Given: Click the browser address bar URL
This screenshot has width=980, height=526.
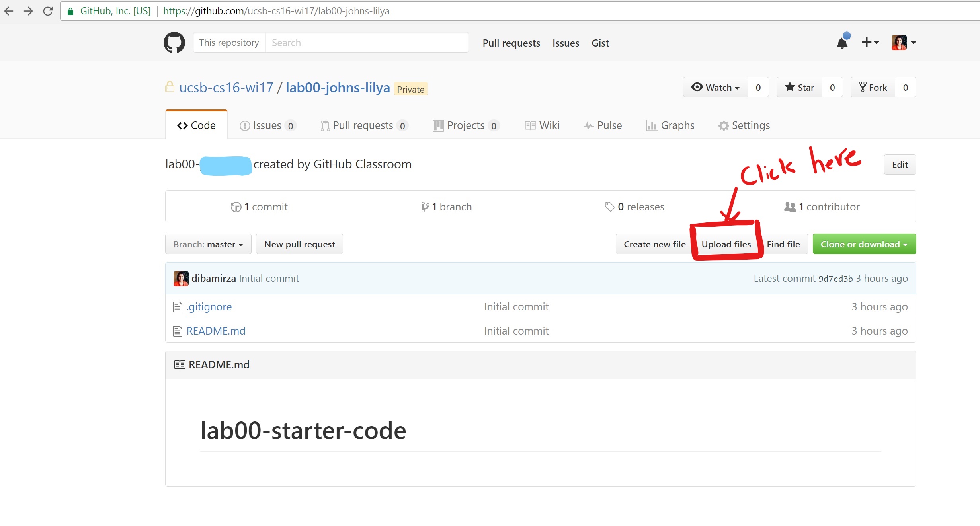Looking at the screenshot, I should (x=276, y=11).
